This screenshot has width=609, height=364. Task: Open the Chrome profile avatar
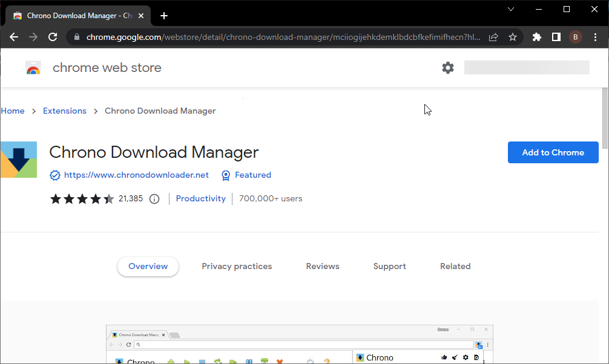coord(575,37)
